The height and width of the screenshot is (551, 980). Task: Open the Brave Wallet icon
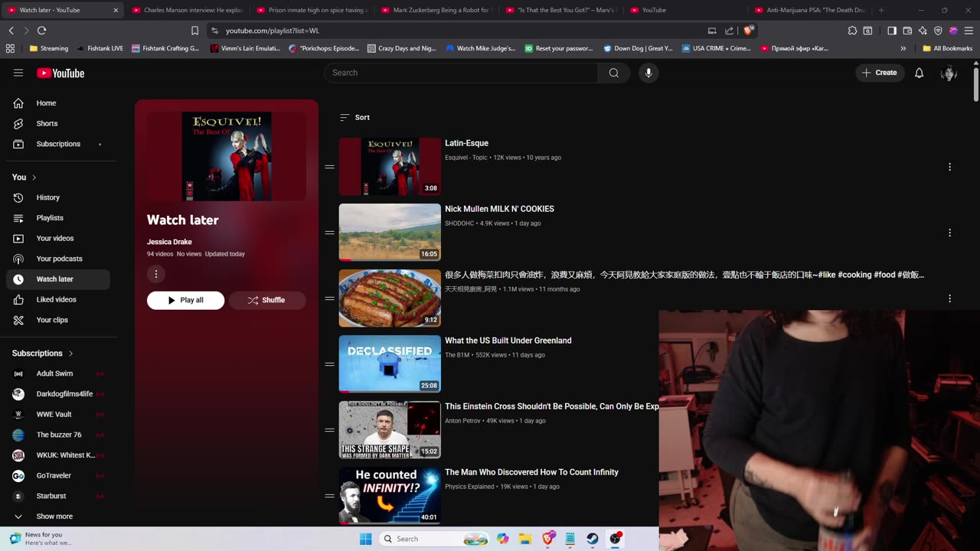(907, 31)
